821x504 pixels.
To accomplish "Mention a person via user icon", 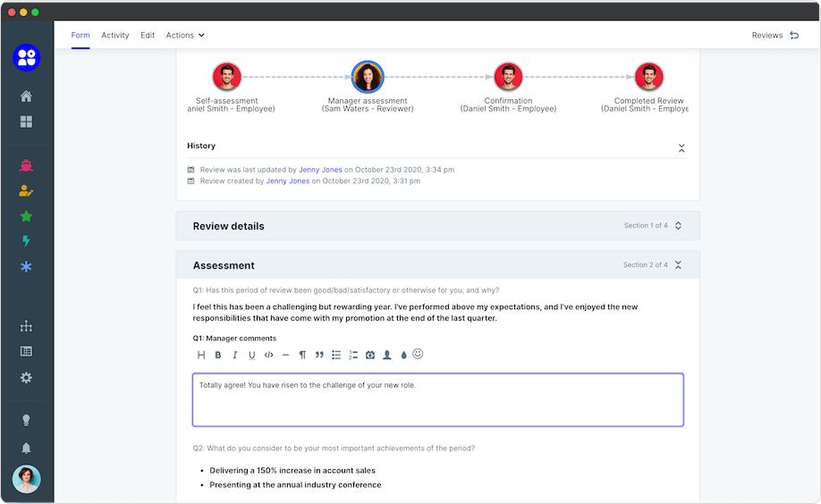I will point(387,355).
